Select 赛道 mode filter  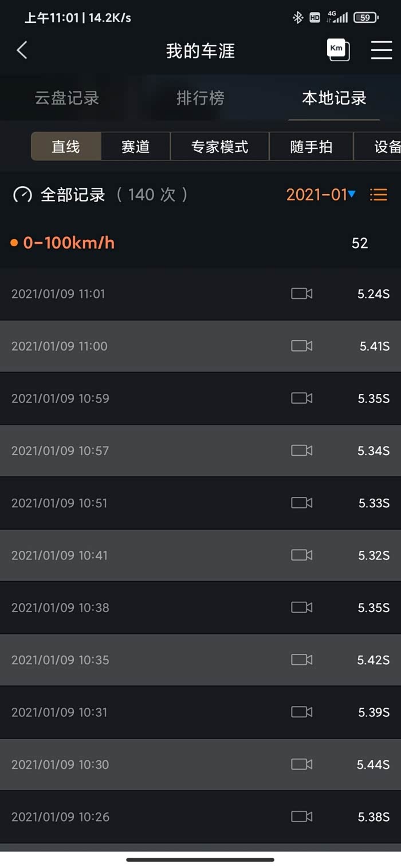tap(136, 147)
